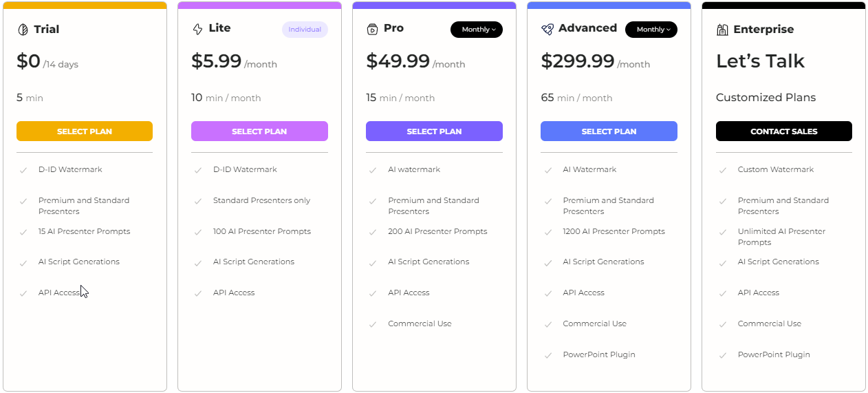The width and height of the screenshot is (868, 393).
Task: Click the checkmark next to Trial API Access
Action: click(x=23, y=293)
